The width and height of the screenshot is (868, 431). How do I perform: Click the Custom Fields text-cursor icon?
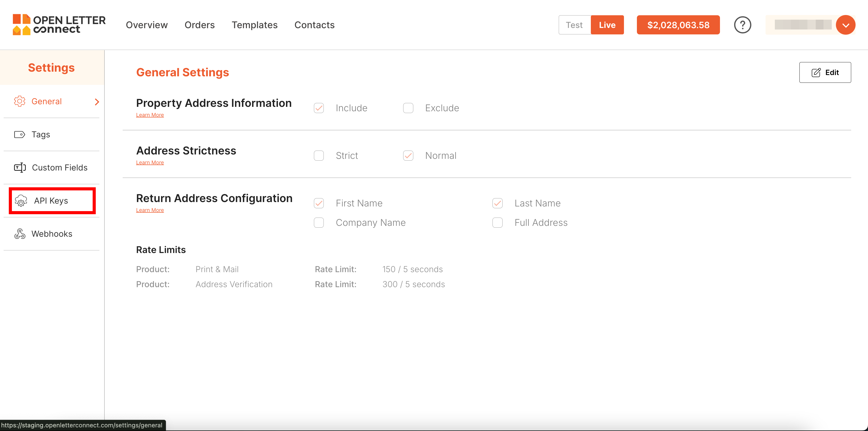[x=20, y=168]
